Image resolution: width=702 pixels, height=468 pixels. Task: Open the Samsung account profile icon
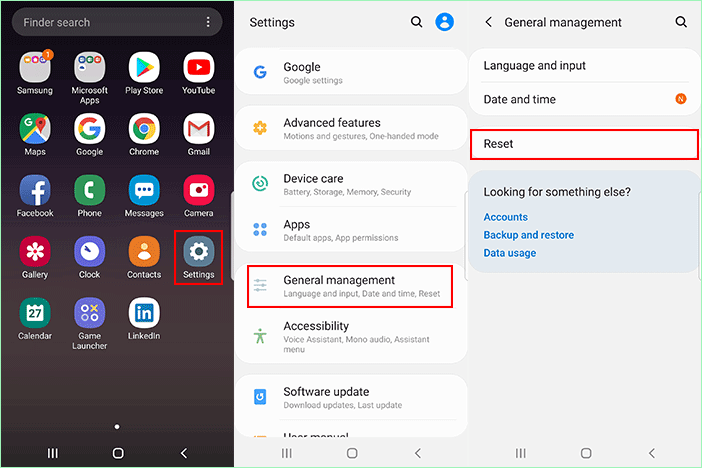pyautogui.click(x=445, y=22)
